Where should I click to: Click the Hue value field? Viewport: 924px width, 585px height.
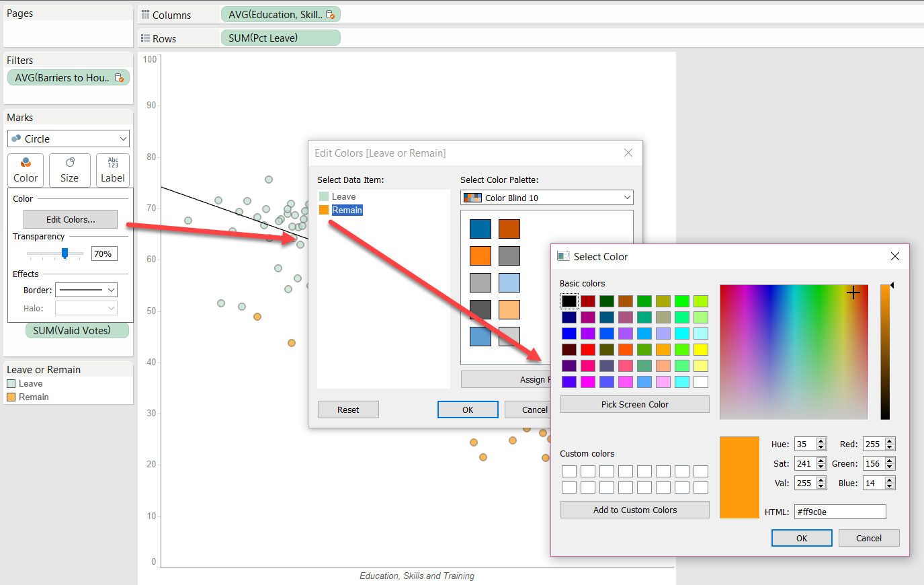[x=805, y=444]
